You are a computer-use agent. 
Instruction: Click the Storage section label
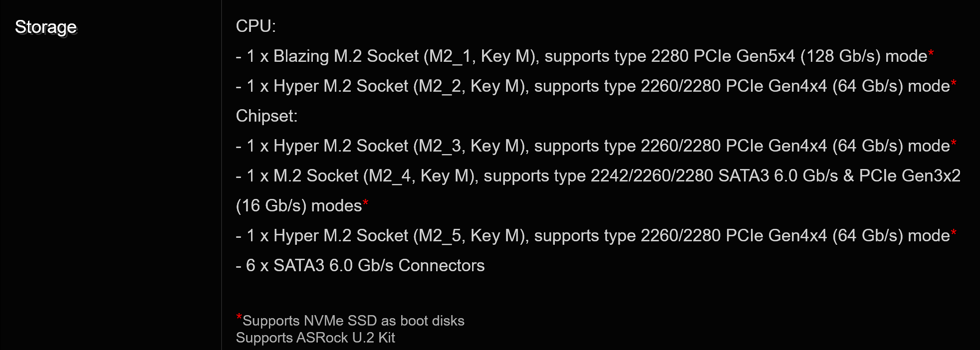(x=46, y=27)
